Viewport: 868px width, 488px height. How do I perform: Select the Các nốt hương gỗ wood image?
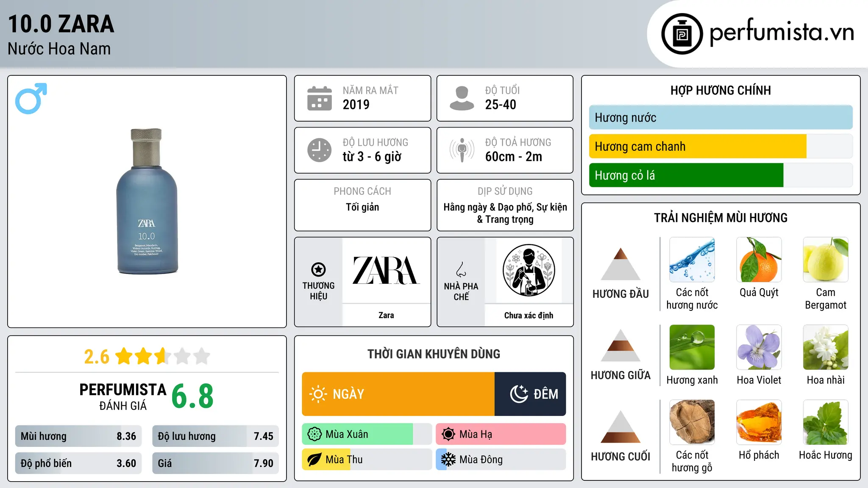692,422
